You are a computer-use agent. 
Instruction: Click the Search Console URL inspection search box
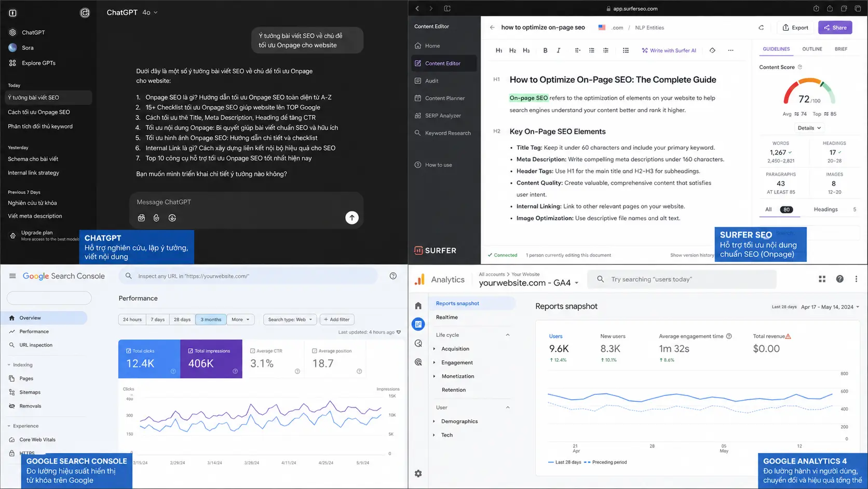(x=248, y=276)
